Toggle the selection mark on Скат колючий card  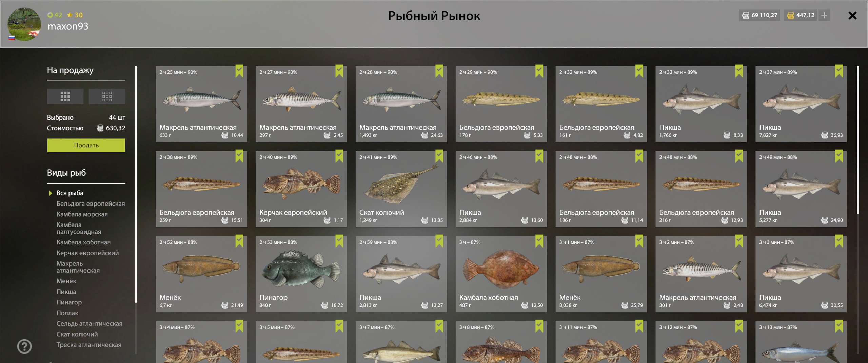coord(439,156)
